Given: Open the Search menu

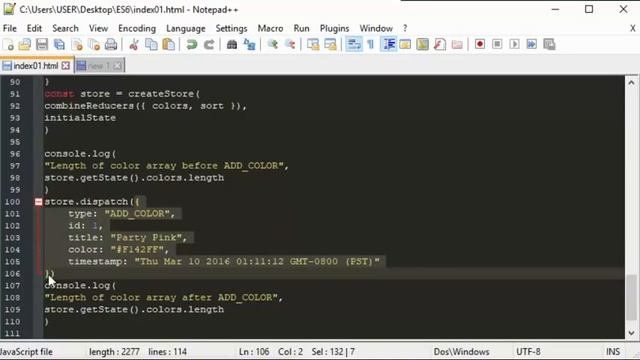Looking at the screenshot, I should point(65,28).
